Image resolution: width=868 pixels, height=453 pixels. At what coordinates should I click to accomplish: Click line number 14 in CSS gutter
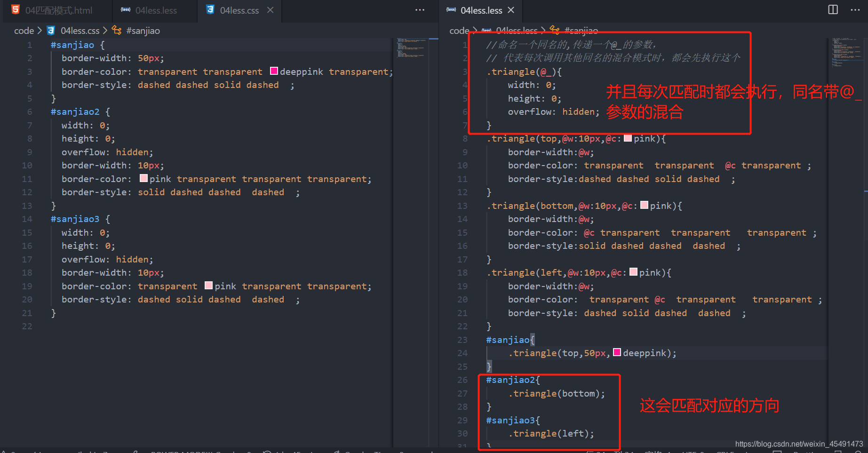tap(27, 219)
